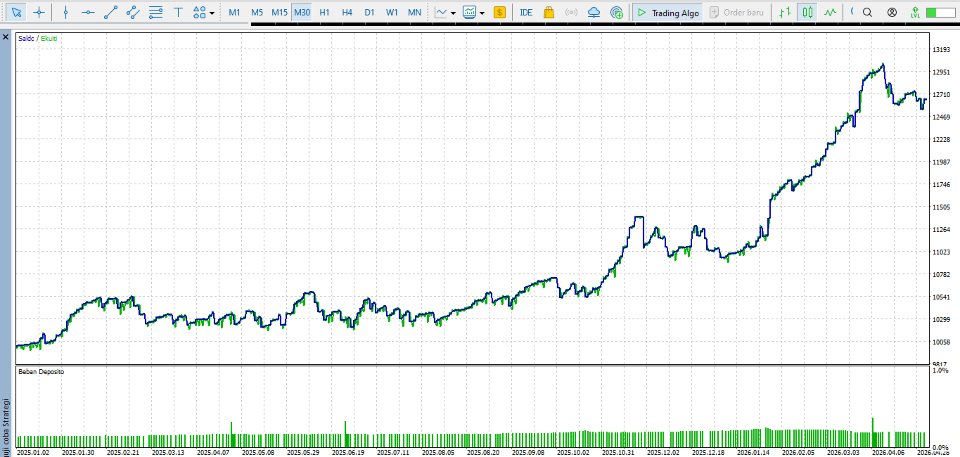This screenshot has height=457, width=960.
Task: Switch chart to line chart display
Action: (x=830, y=12)
